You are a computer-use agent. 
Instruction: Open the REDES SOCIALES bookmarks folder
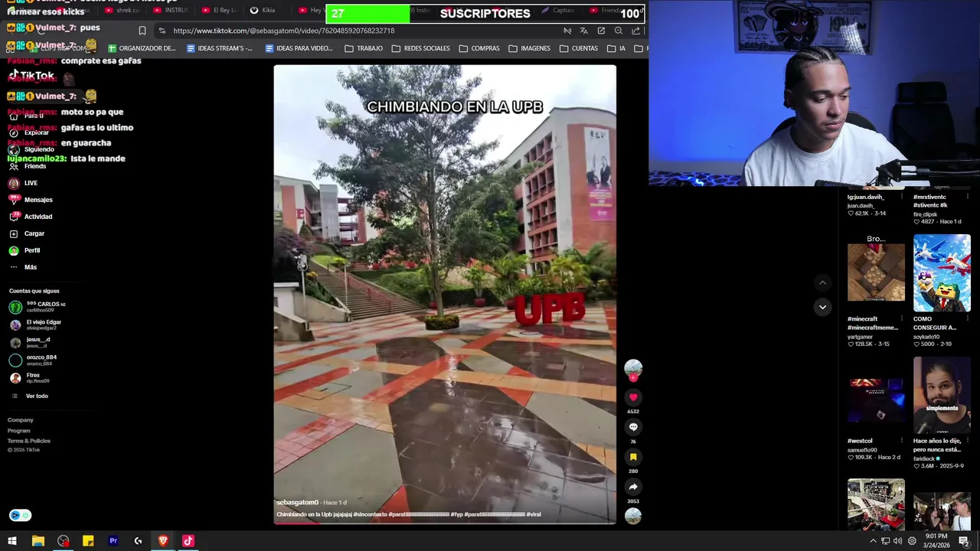point(420,48)
